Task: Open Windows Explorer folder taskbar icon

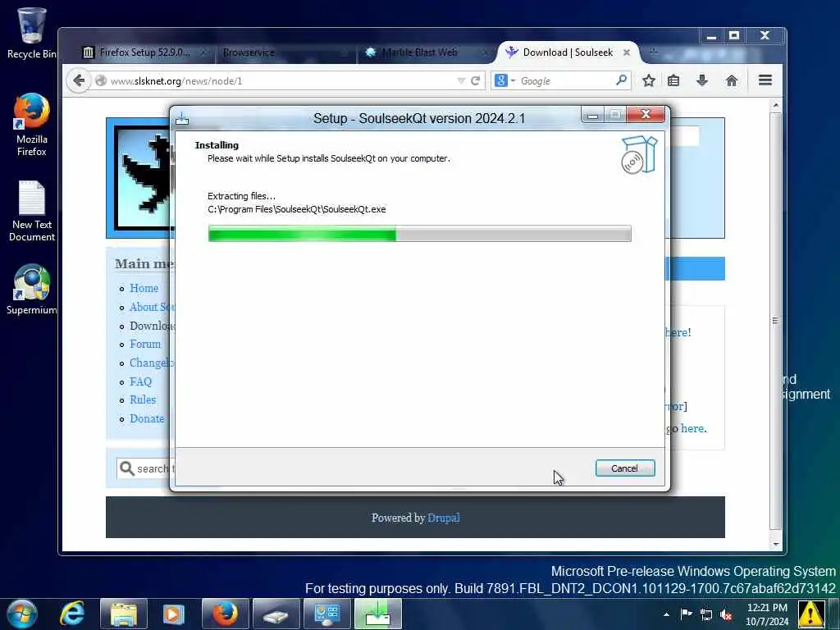Action: (x=123, y=614)
